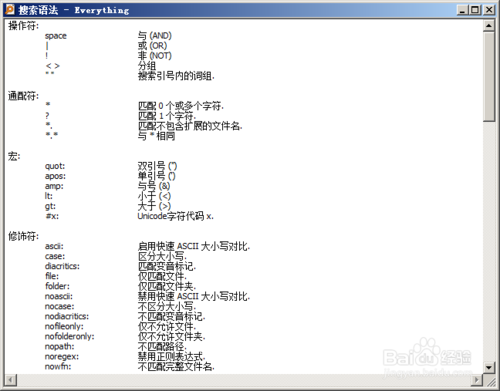
Task: Click the 'ascii:' modifier text
Action: pos(54,246)
